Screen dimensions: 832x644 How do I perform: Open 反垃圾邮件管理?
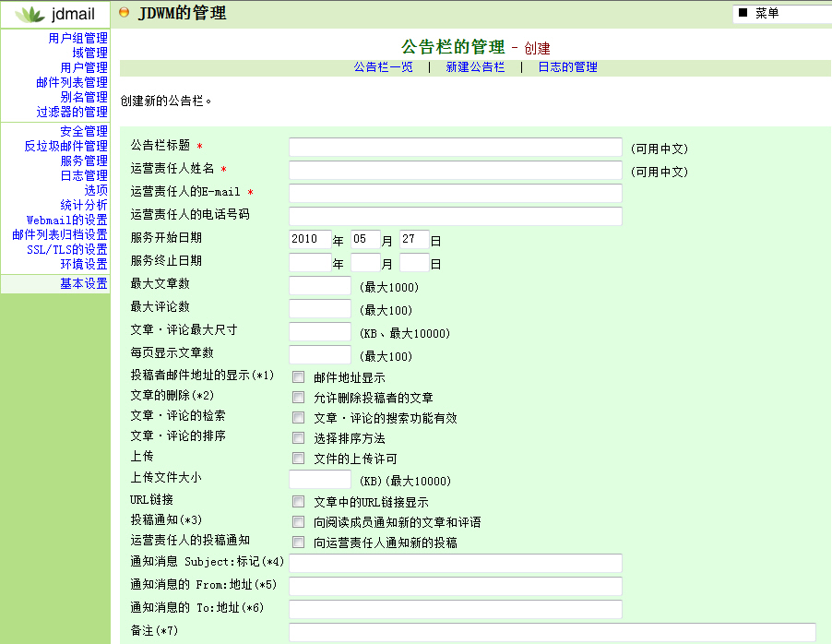[65, 146]
